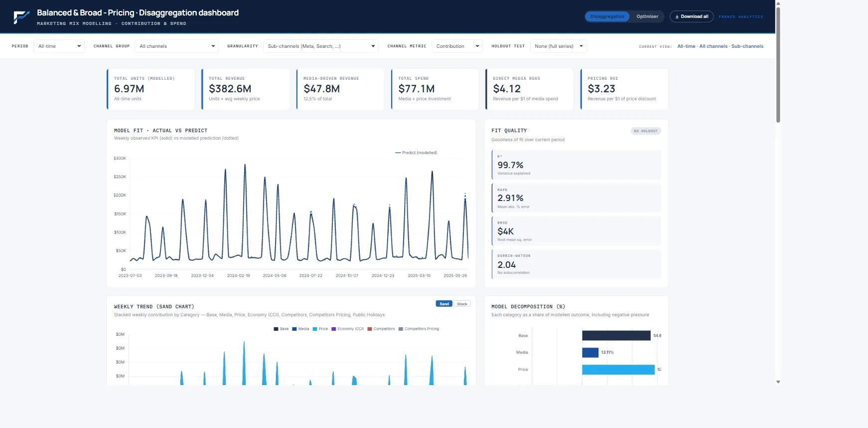Open the Period dropdown
The height and width of the screenshot is (428, 868).
click(x=59, y=46)
